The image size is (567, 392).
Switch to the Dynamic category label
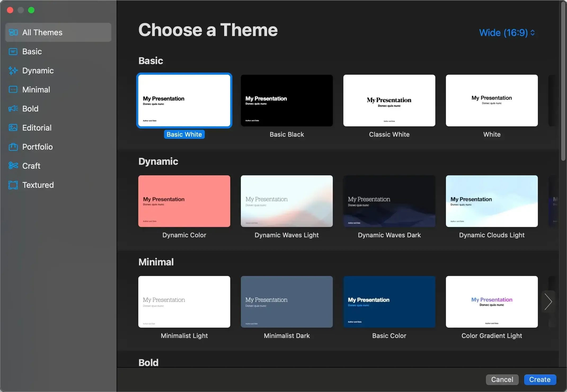click(x=38, y=70)
